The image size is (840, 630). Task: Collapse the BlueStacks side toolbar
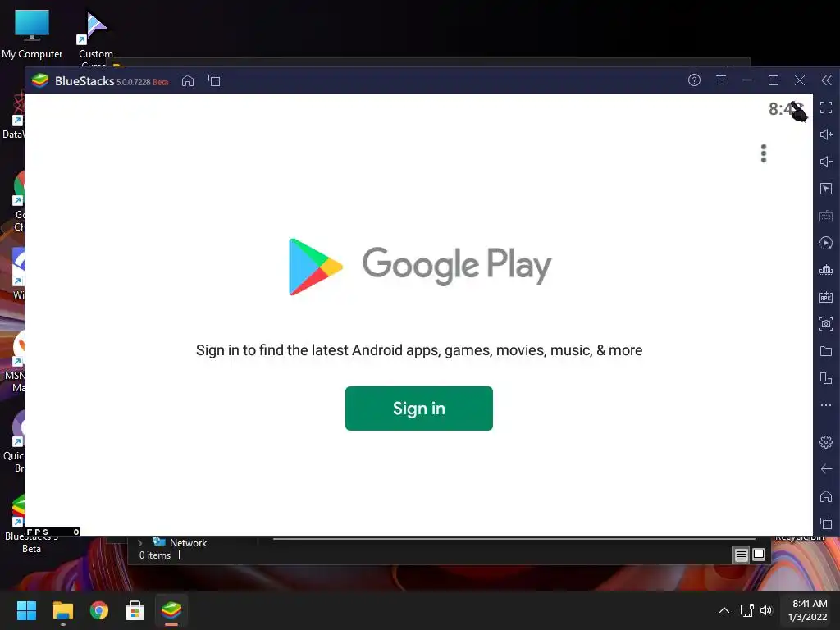(x=827, y=80)
